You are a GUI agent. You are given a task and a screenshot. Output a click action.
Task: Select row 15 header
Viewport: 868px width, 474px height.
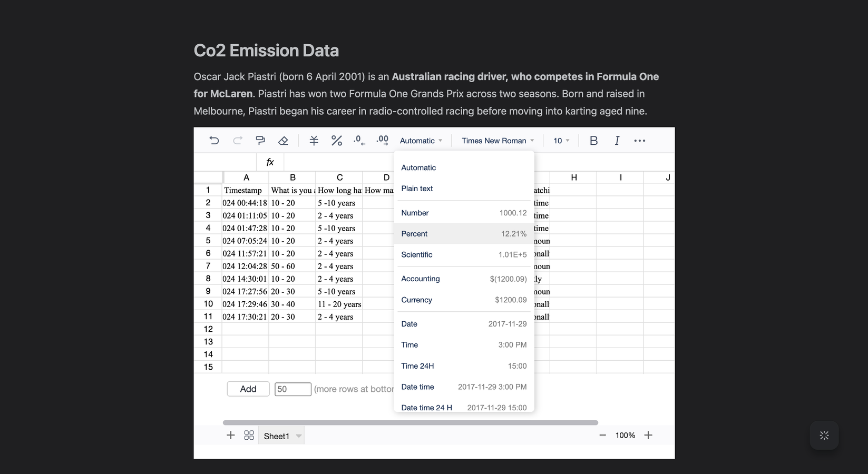tap(208, 367)
